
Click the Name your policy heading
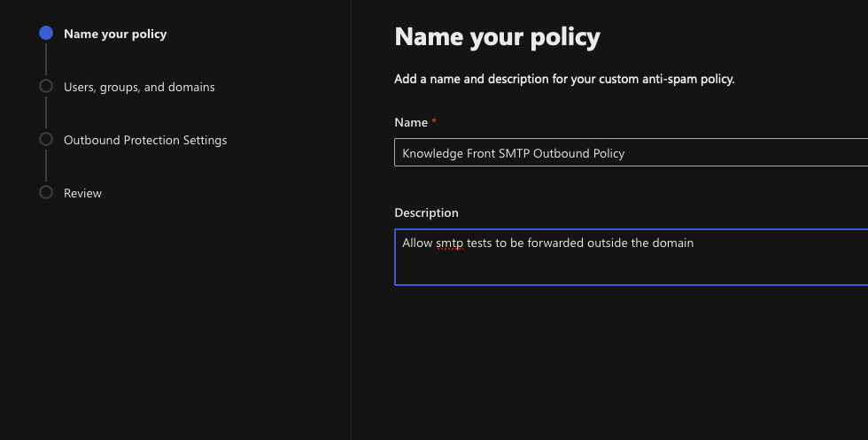tap(497, 37)
